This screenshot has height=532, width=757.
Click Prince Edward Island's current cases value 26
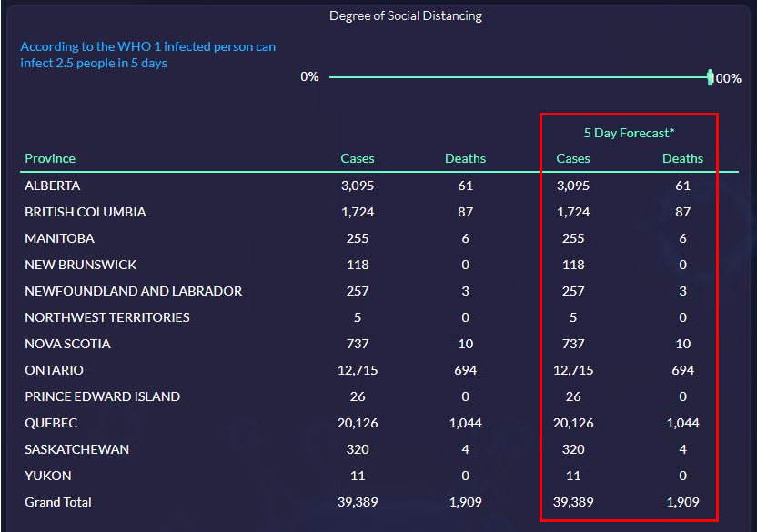coord(358,396)
